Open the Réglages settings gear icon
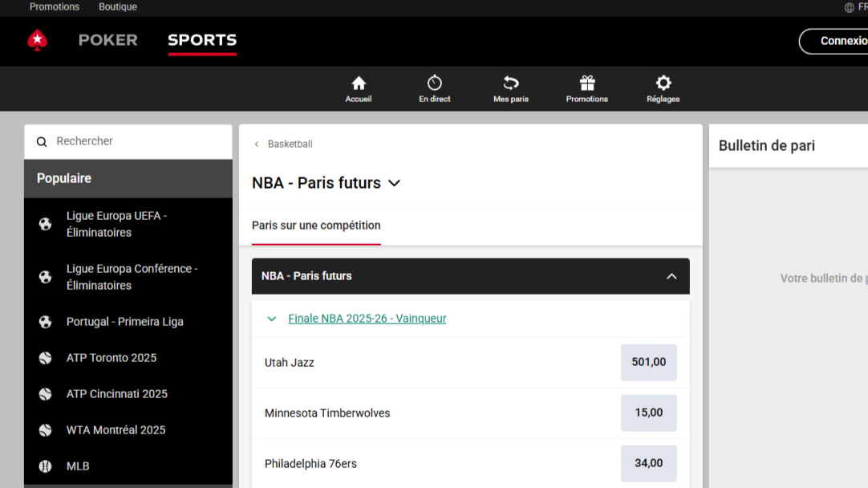 pos(663,83)
